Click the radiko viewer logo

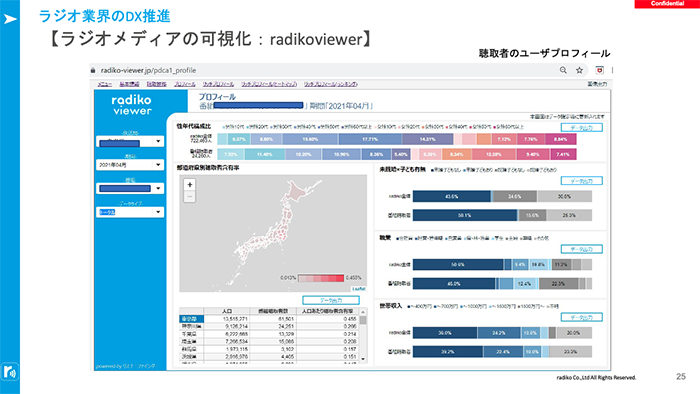pos(132,105)
